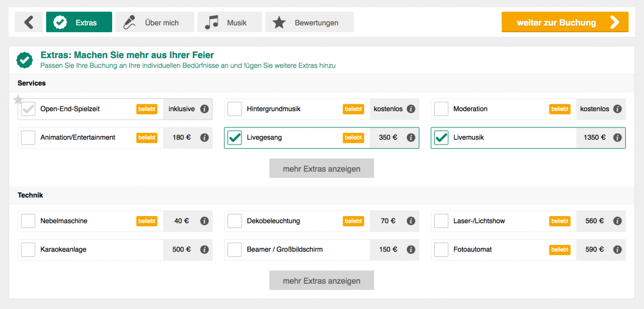Enable the Moderation checkbox
Image resolution: width=644 pixels, height=309 pixels.
click(441, 109)
